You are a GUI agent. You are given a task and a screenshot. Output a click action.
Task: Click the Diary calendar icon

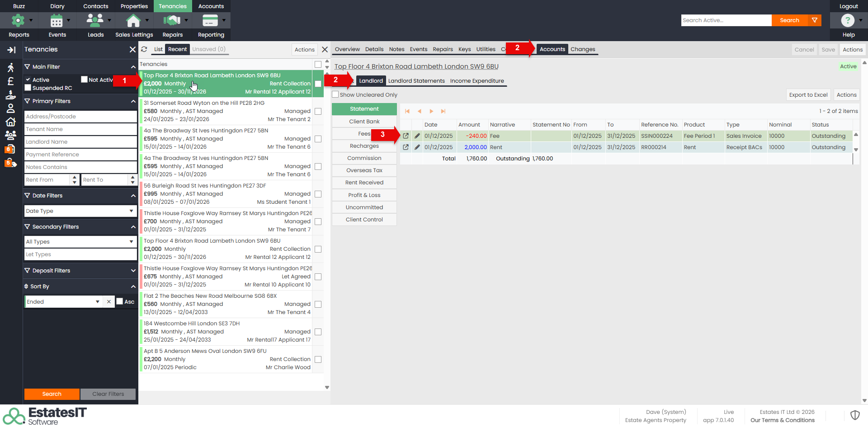coord(57,20)
